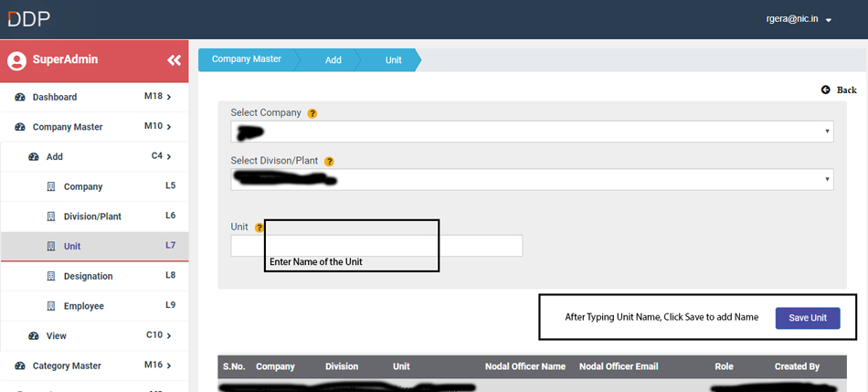Open Employee entry in the sidebar

tap(83, 306)
